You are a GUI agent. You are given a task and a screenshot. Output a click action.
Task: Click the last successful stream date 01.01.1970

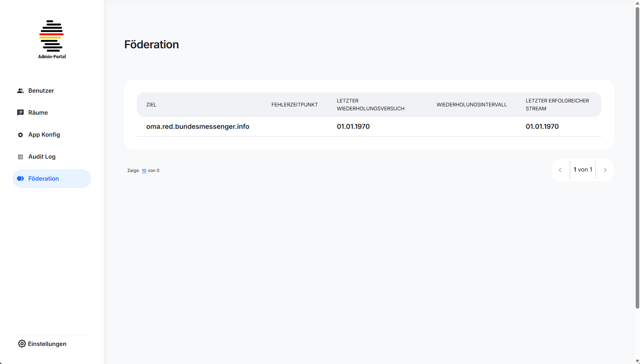tap(542, 126)
